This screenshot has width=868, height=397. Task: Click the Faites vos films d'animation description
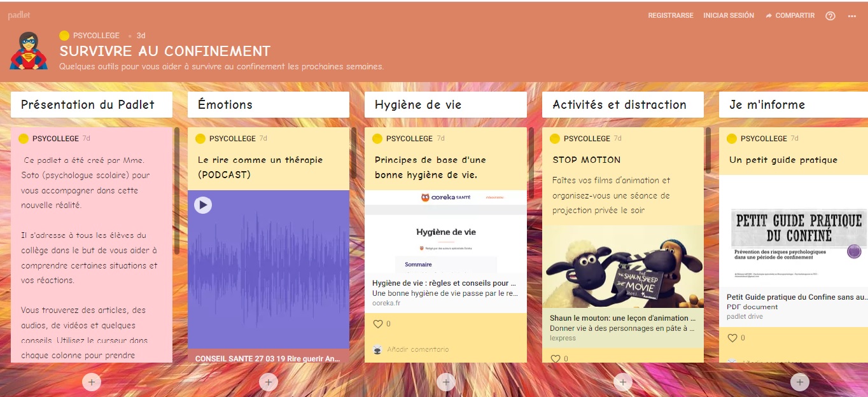point(612,195)
